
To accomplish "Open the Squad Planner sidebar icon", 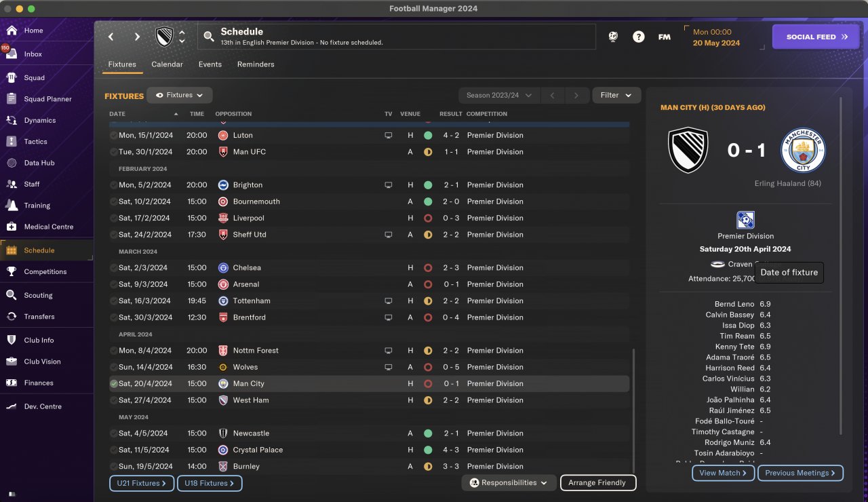I will [x=12, y=99].
